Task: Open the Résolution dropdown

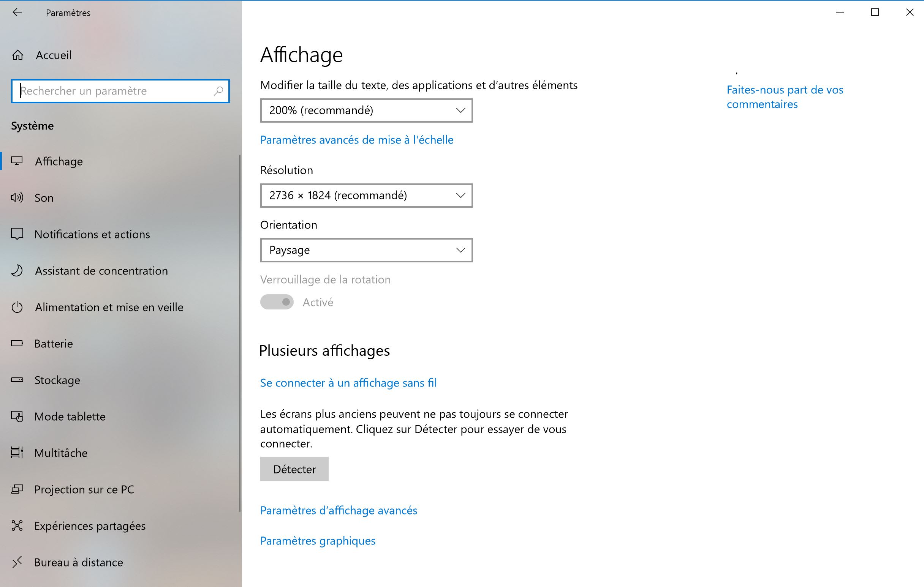Action: click(366, 196)
